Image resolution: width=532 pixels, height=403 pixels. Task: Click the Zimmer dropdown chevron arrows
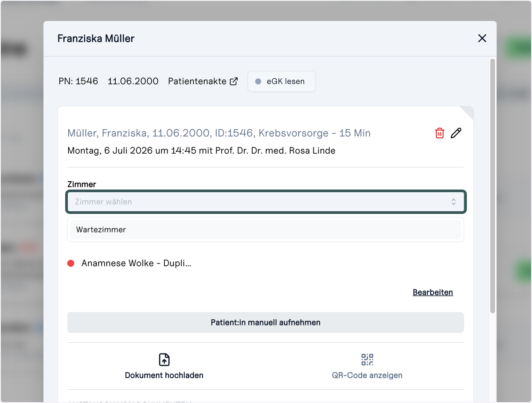[454, 201]
